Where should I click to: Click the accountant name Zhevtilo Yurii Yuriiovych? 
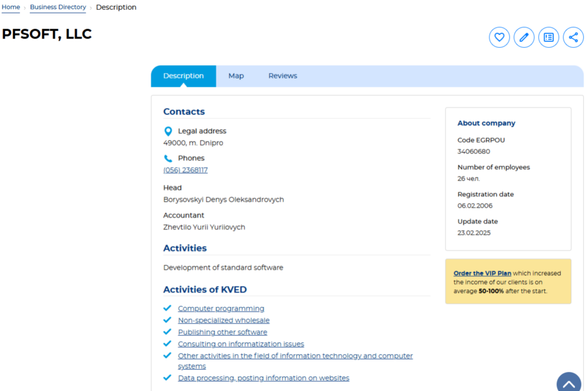pos(204,227)
